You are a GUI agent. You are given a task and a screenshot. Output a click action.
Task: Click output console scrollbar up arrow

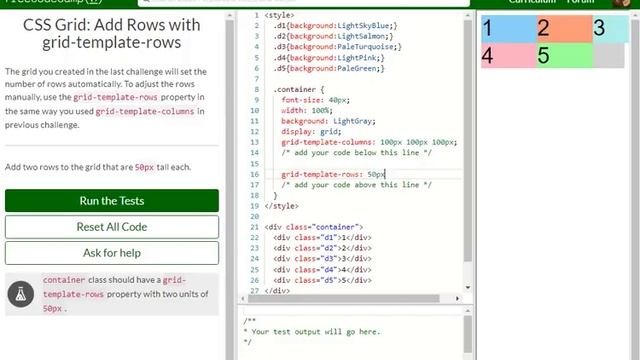[x=468, y=311]
